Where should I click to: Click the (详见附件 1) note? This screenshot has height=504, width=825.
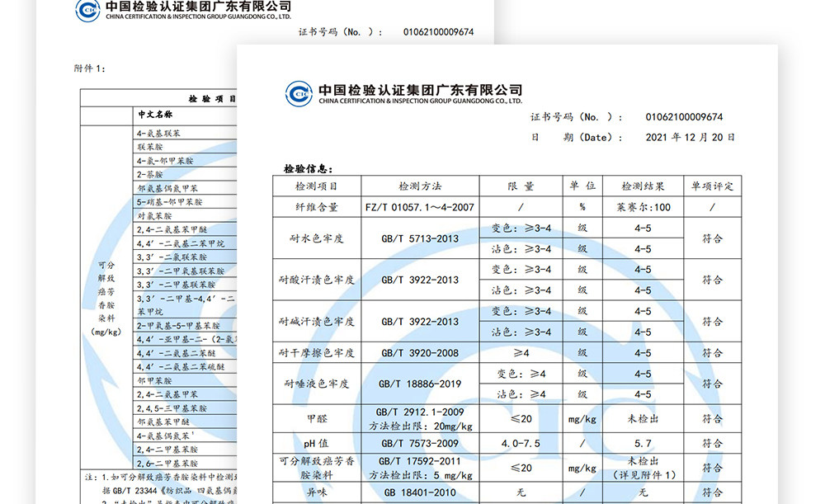point(643,475)
